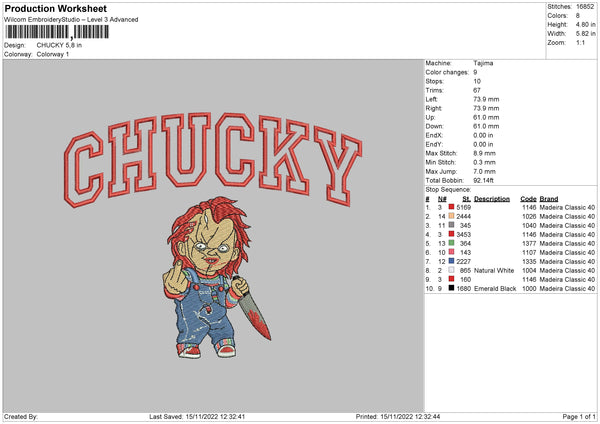Click the N# column header
The width and height of the screenshot is (600, 424).
coord(442,199)
